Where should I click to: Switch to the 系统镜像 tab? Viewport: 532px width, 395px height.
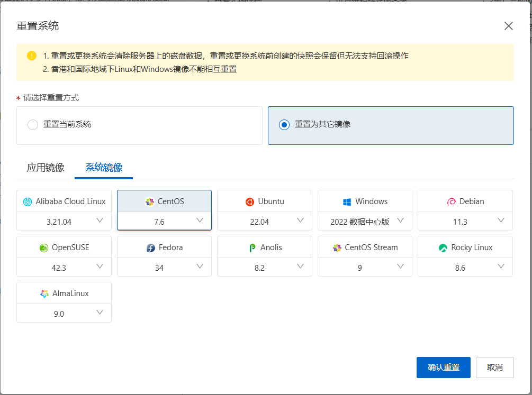[x=104, y=168]
